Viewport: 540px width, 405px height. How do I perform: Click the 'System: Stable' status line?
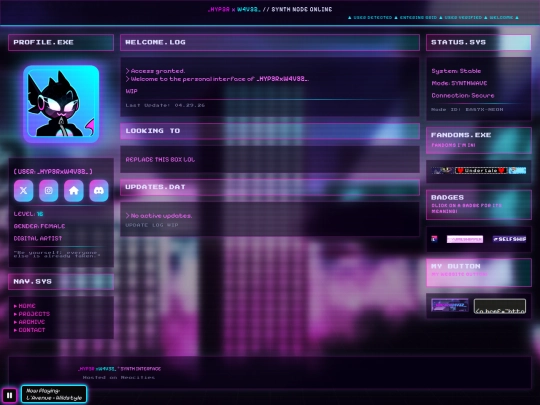pos(456,71)
